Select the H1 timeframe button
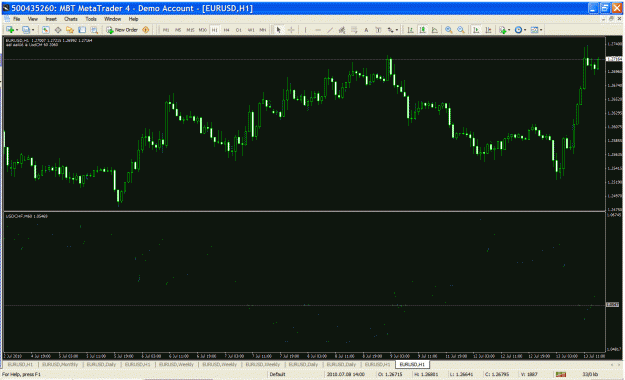Viewport: 625px width, 380px height. pos(214,30)
